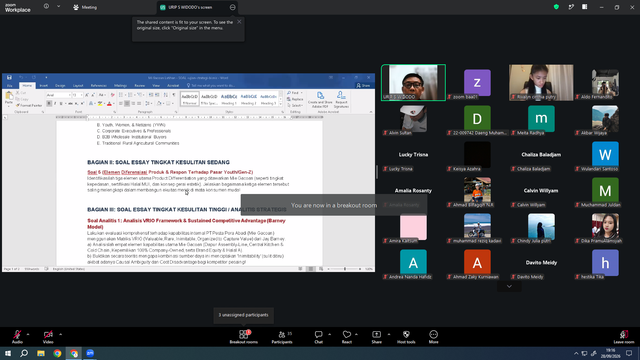Viewport: 640px width, 360px height.
Task: Open Breakout rooms in the meeting toolbar
Action: (244, 337)
